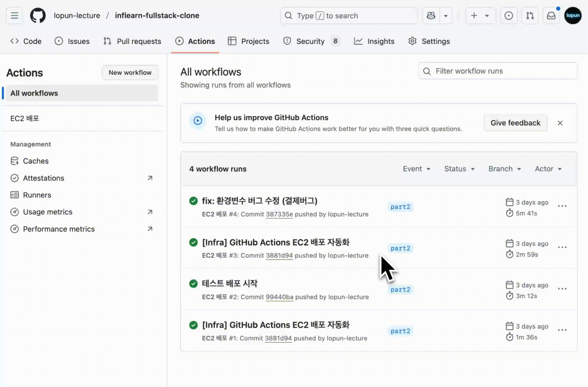Expand the Event filter dropdown
Viewport: 588px width, 387px height.
point(417,169)
